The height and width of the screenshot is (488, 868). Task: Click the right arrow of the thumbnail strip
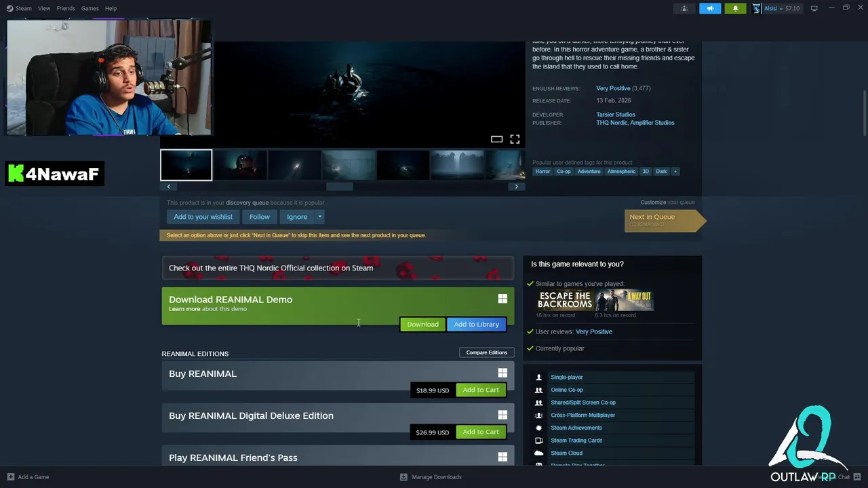516,186
